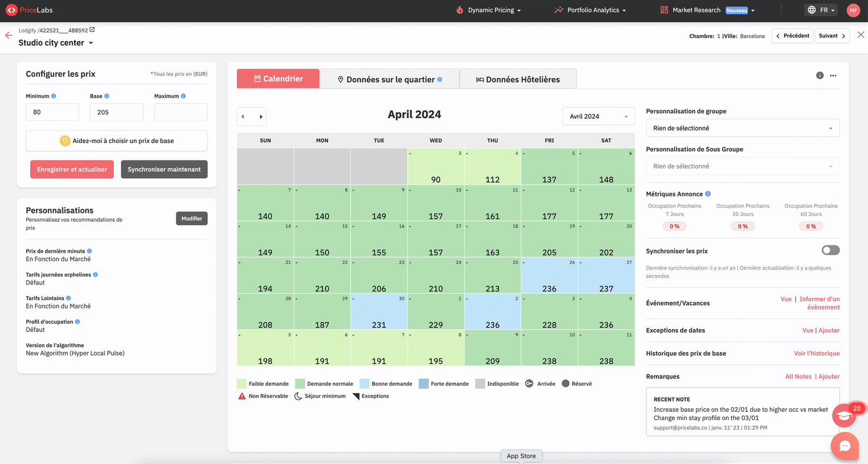Click Synchroniser maintenant button
This screenshot has width=868, height=464.
[x=164, y=169]
